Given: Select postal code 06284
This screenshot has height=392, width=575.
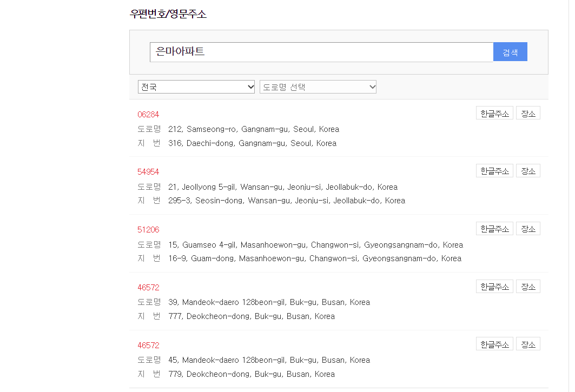Looking at the screenshot, I should (148, 115).
